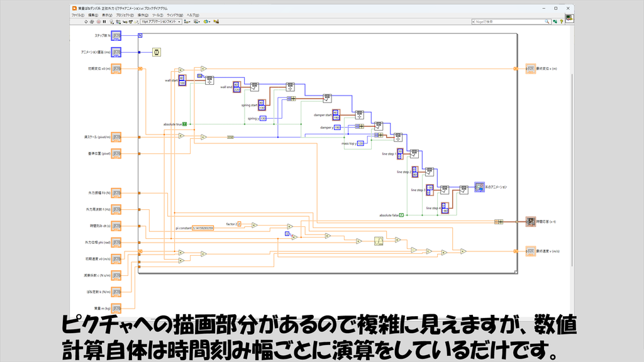This screenshot has width=644, height=362.
Task: Open the 15pt application font dropdown
Action: coord(161,22)
